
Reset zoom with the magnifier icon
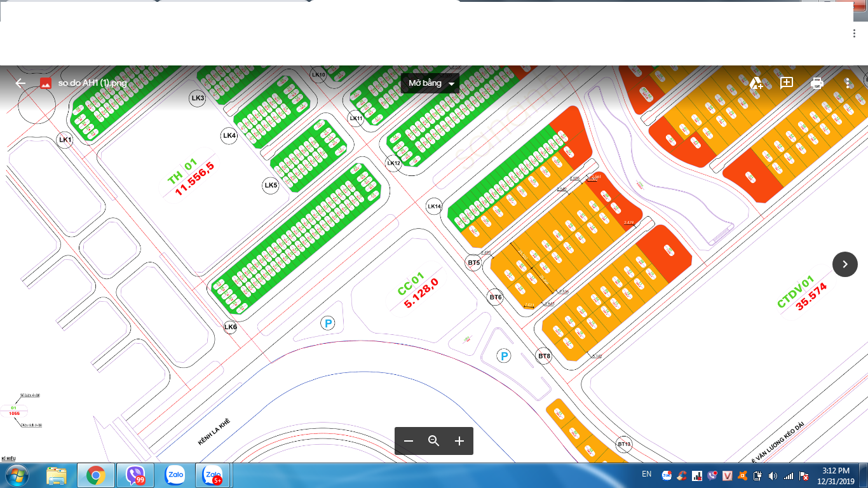[434, 441]
